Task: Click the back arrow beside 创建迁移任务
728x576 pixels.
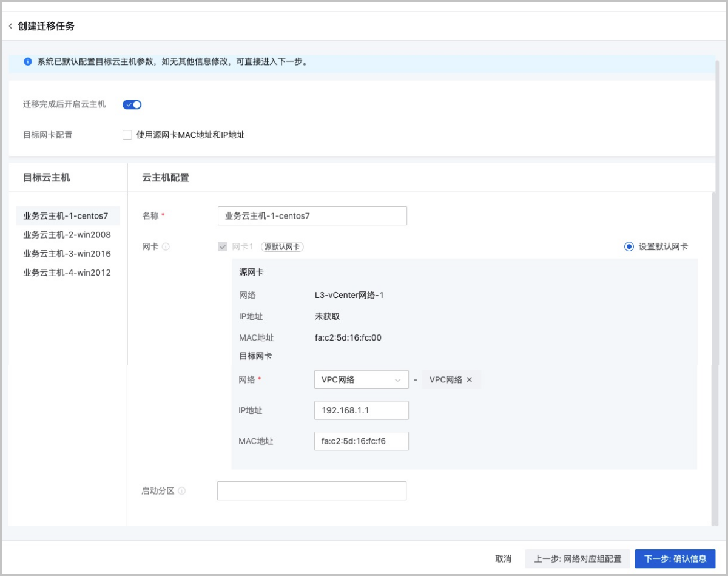Action: 10,26
